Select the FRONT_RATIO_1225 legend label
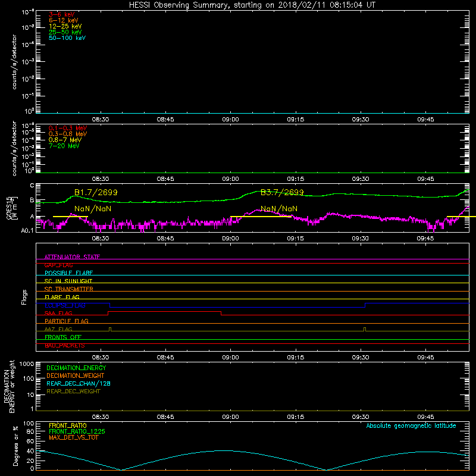Screen dimensions: 476x476 (77, 431)
